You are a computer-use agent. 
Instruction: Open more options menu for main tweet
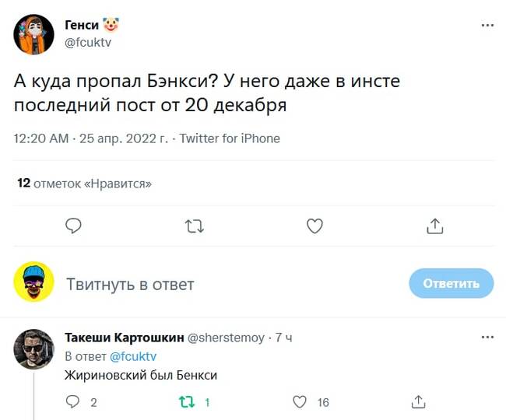487,25
